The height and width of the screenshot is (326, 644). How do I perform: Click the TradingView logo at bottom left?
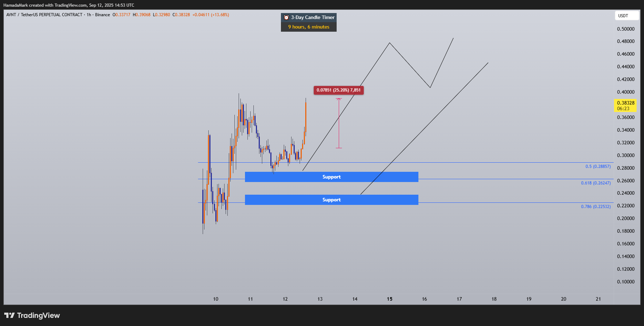coord(32,315)
